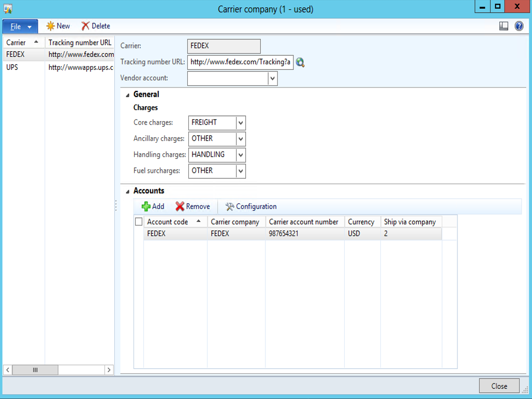Click the New record star icon

coord(50,26)
